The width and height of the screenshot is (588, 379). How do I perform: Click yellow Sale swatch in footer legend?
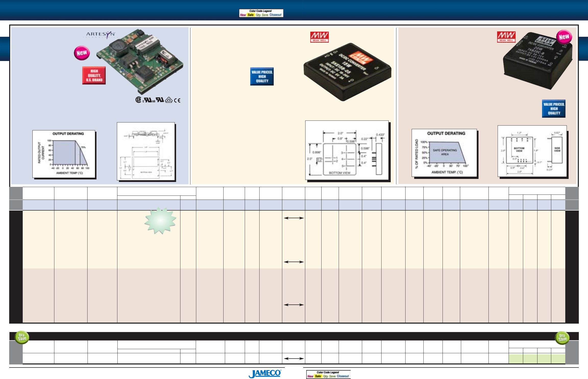318,376
